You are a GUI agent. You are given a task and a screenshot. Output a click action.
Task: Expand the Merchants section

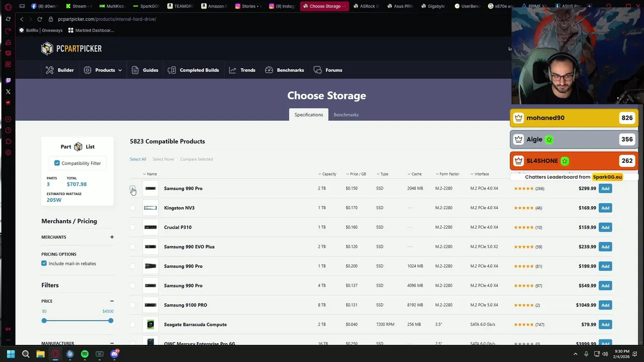[x=112, y=237]
